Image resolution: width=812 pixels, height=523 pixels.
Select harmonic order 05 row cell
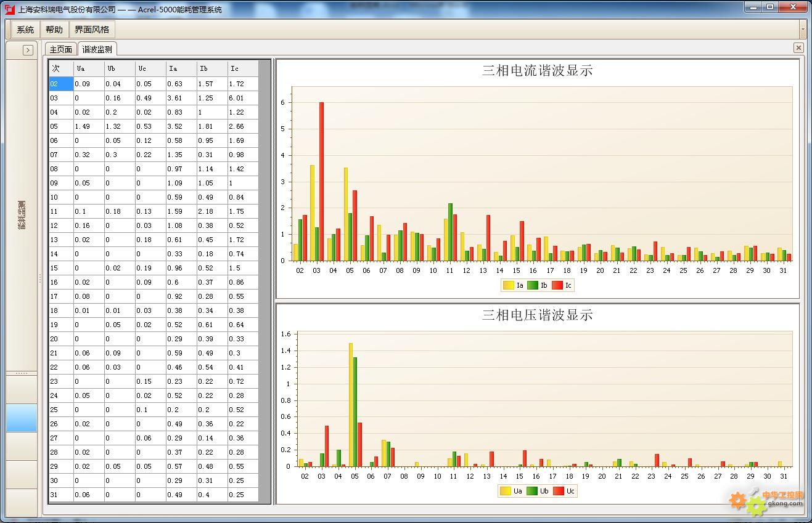[x=61, y=126]
